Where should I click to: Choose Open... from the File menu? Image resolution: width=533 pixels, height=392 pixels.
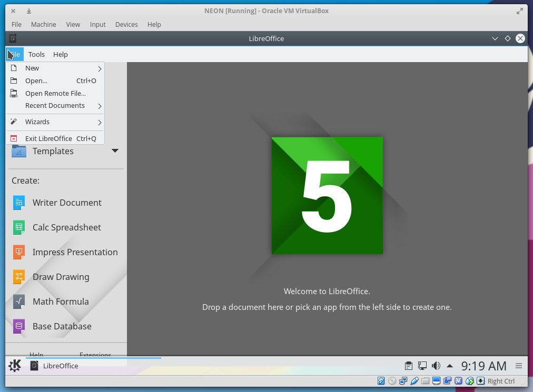(55, 81)
